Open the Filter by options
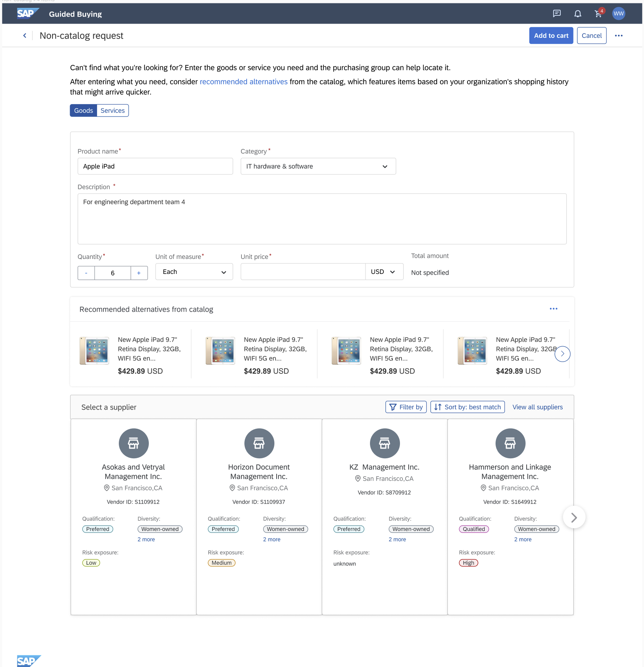This screenshot has width=644, height=667. click(406, 407)
